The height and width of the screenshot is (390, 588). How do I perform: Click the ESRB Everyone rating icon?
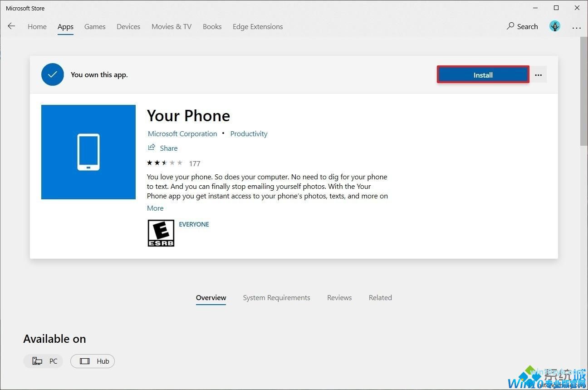[x=161, y=232]
